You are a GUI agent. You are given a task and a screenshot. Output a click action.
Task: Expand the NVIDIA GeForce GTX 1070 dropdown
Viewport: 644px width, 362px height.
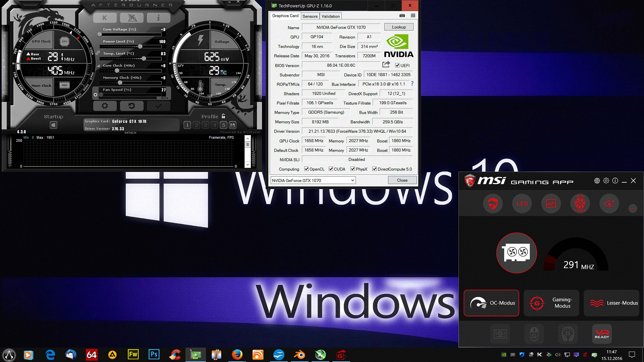[353, 180]
